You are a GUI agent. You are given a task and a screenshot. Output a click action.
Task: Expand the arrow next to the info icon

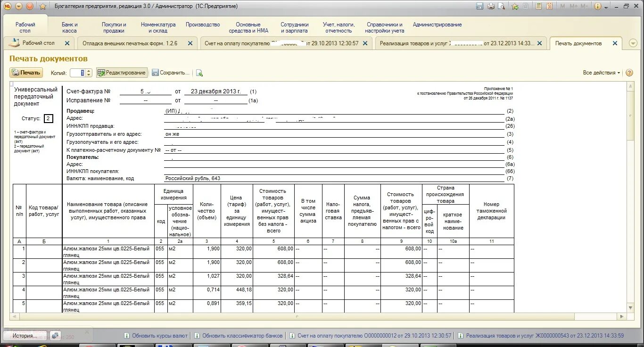pyautogui.click(x=605, y=7)
